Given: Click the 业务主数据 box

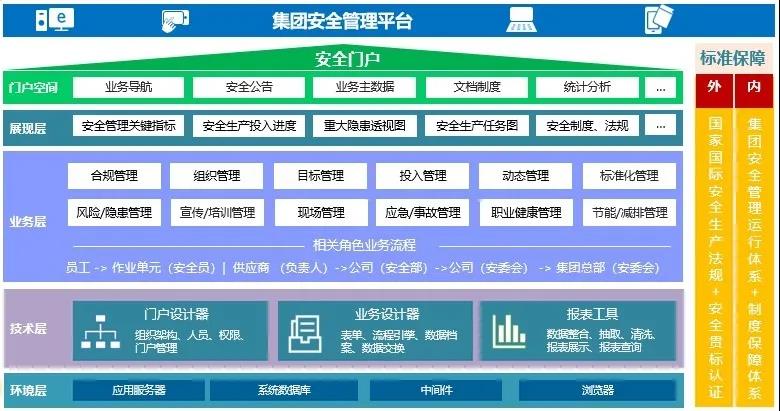Looking at the screenshot, I should [365, 87].
